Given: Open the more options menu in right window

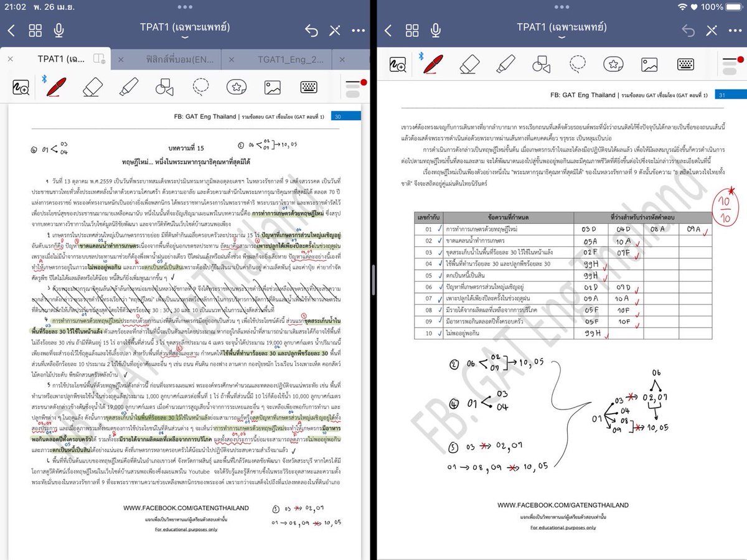Looking at the screenshot, I should coord(735,30).
